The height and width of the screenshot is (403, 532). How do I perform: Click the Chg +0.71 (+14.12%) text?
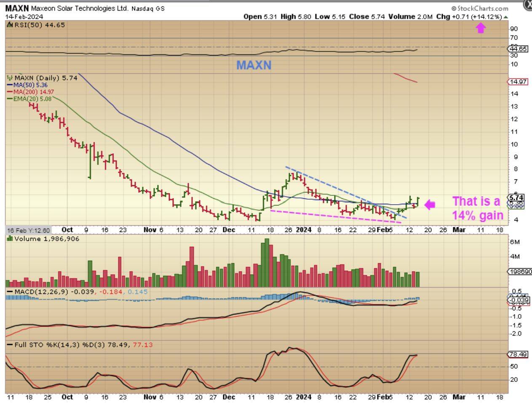[469, 17]
